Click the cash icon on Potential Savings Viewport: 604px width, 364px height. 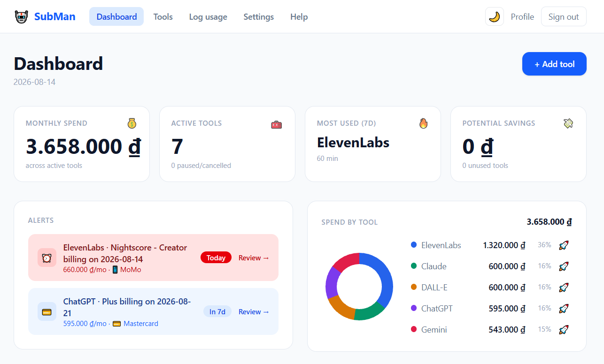[568, 123]
